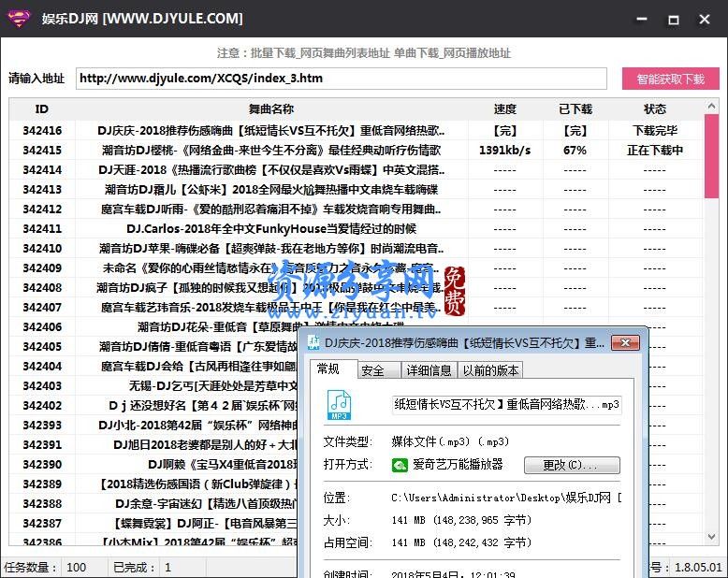
Task: Select row ID 342391 DJ旭日2018
Action: click(x=153, y=445)
